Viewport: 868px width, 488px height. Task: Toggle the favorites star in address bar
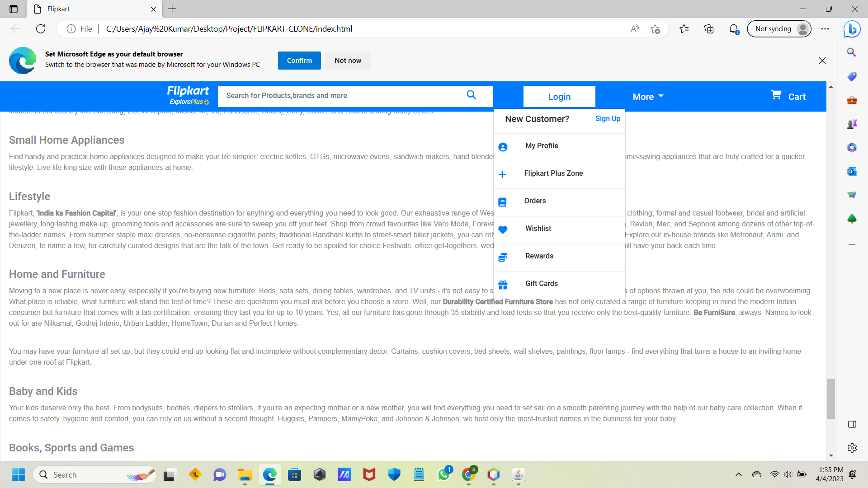[655, 28]
